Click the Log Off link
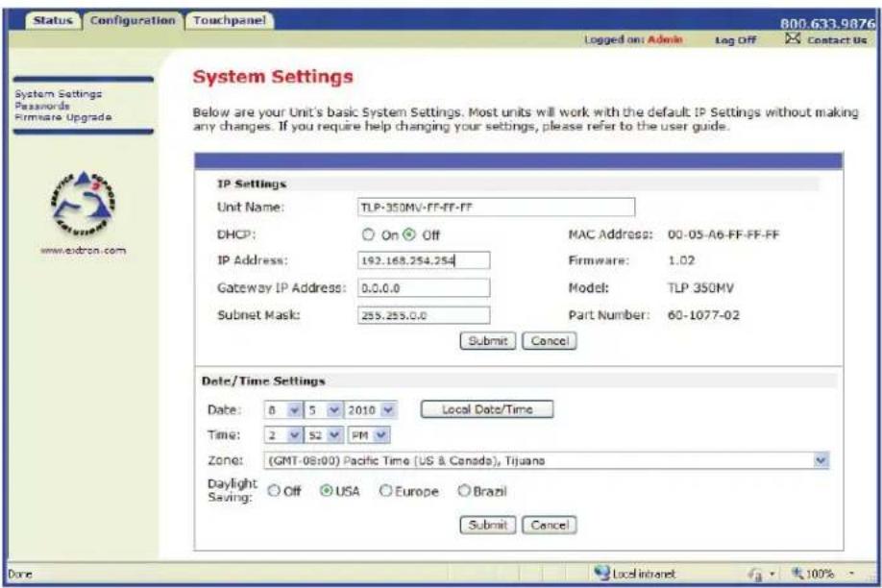The width and height of the screenshot is (882, 588). click(x=736, y=40)
